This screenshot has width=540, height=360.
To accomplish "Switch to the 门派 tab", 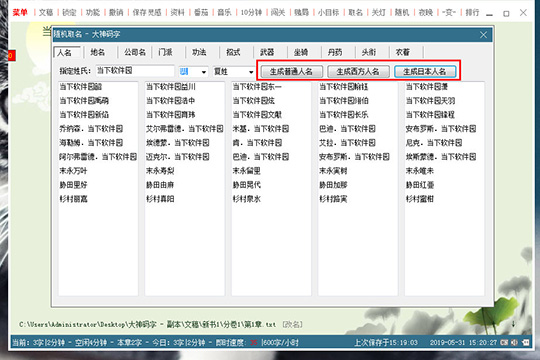I will click(x=165, y=52).
